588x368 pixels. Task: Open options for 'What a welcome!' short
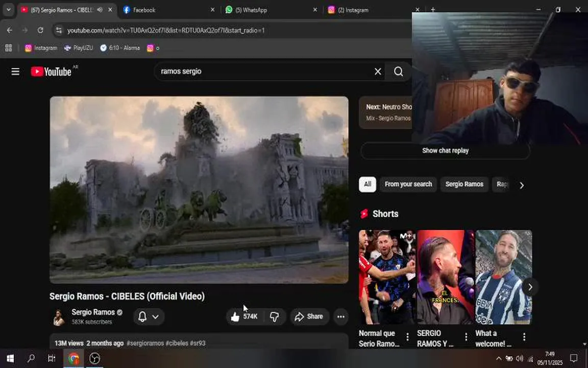coord(524,337)
